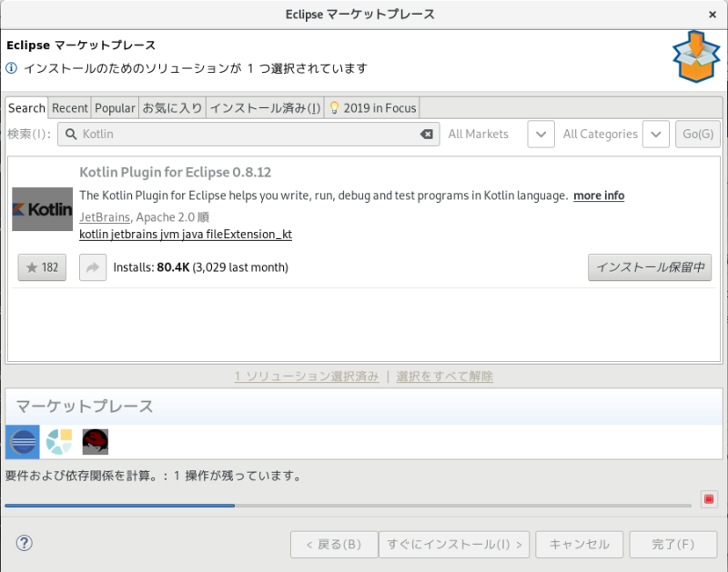Select the second marketplace catalog icon
The height and width of the screenshot is (572, 728).
tap(59, 442)
